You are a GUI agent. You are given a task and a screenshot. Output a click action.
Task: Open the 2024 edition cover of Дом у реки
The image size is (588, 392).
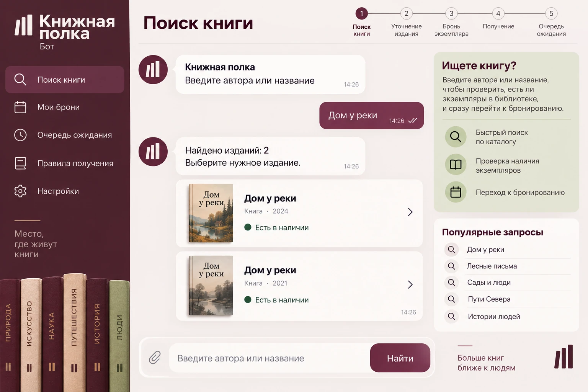tap(211, 213)
